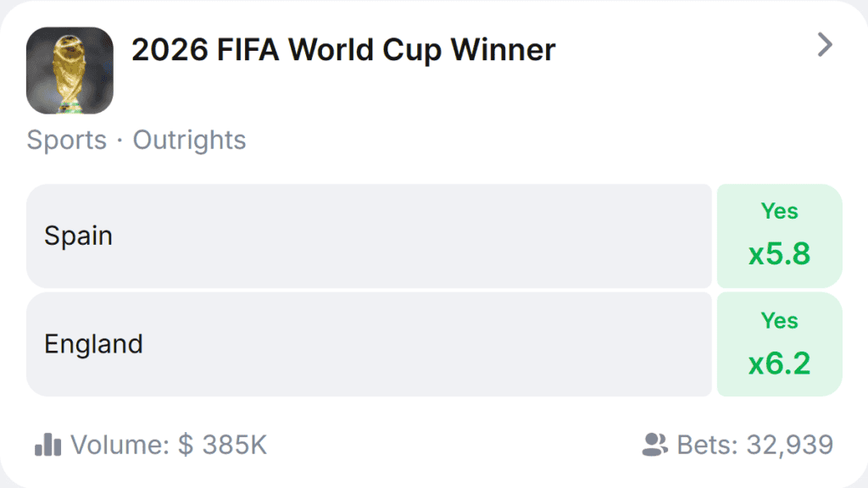Expand the market with the right chevron arrow
868x488 pixels.
[x=823, y=47]
